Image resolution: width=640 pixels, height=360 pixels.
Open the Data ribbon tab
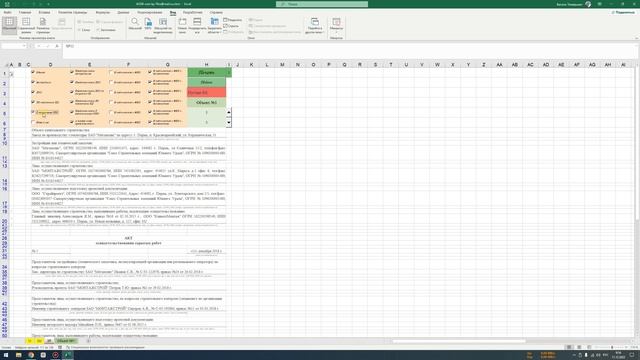[123, 12]
